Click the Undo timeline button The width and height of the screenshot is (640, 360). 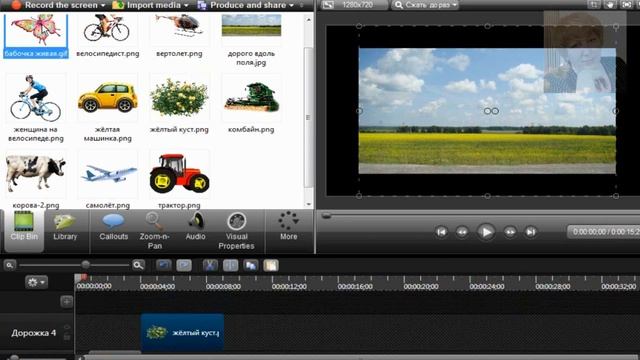164,265
